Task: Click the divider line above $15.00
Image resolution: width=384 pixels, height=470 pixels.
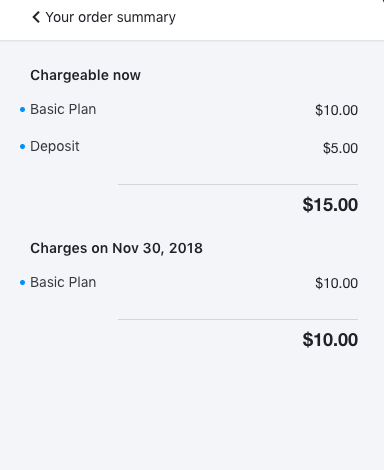Action: click(x=238, y=184)
